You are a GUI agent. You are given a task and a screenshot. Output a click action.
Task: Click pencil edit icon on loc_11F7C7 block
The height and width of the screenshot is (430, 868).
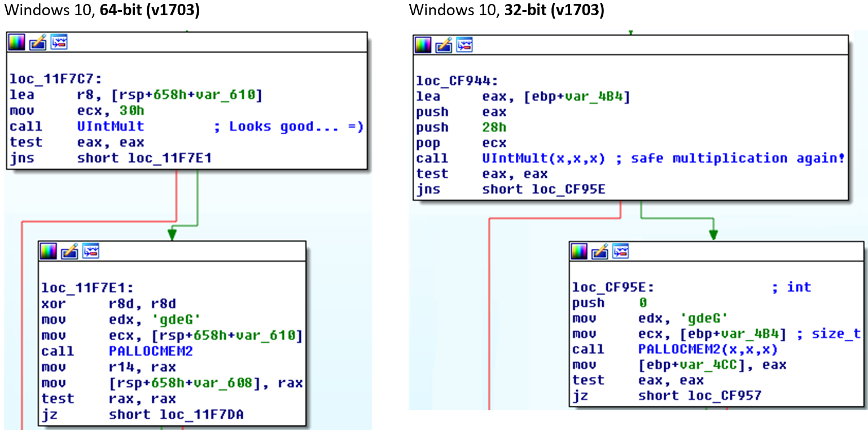coord(38,42)
